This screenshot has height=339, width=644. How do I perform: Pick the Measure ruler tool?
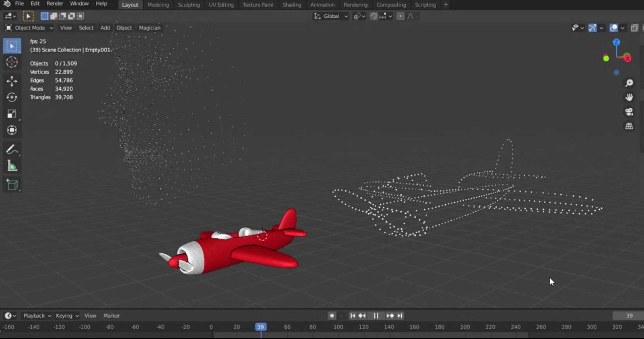click(12, 166)
